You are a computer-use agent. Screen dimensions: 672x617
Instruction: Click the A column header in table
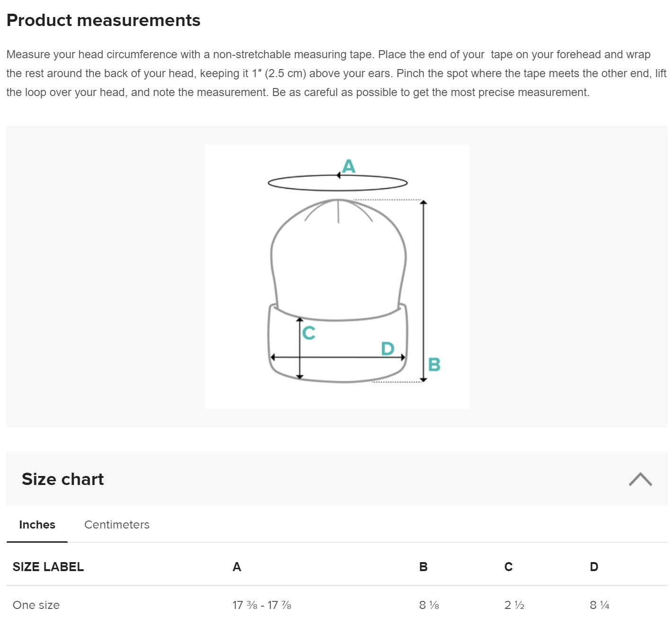[x=237, y=567]
